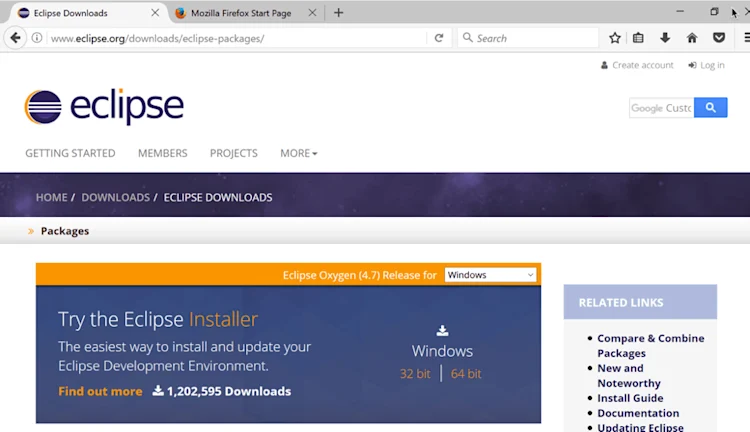Image resolution: width=750 pixels, height=432 pixels.
Task: Bookmark this page with the star icon
Action: click(615, 38)
